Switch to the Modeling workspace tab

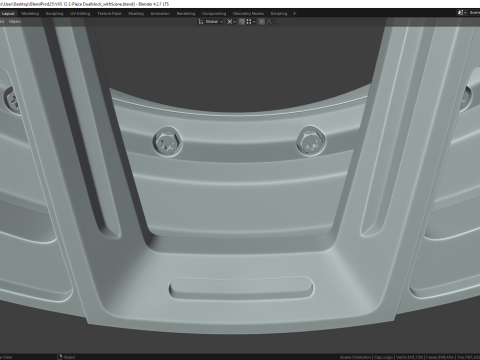pos(30,14)
